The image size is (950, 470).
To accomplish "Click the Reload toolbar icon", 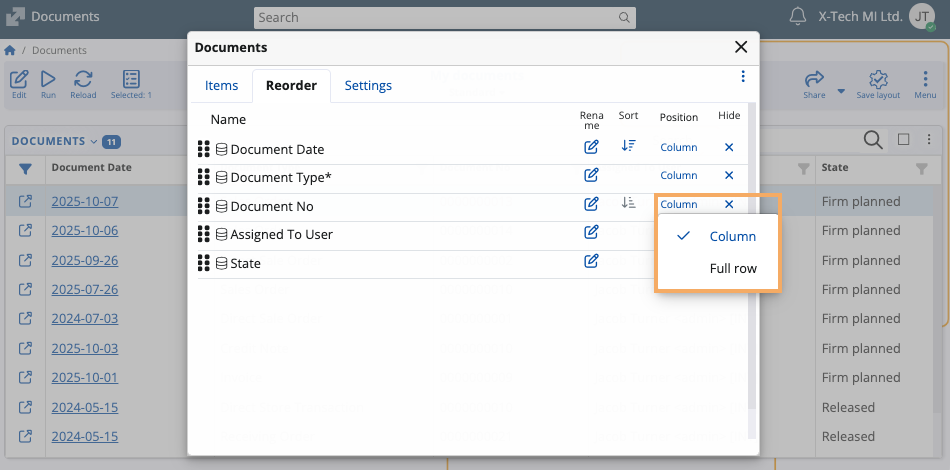I will [83, 84].
